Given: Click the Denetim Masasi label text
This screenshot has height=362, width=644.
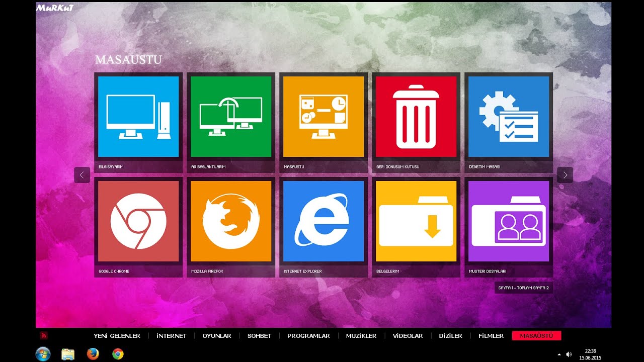Looking at the screenshot, I should pyautogui.click(x=485, y=166).
